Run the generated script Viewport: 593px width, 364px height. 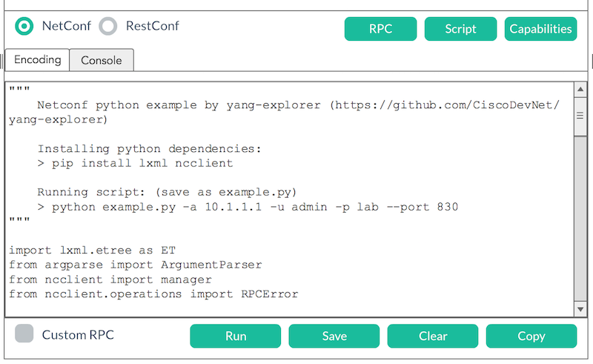(236, 336)
